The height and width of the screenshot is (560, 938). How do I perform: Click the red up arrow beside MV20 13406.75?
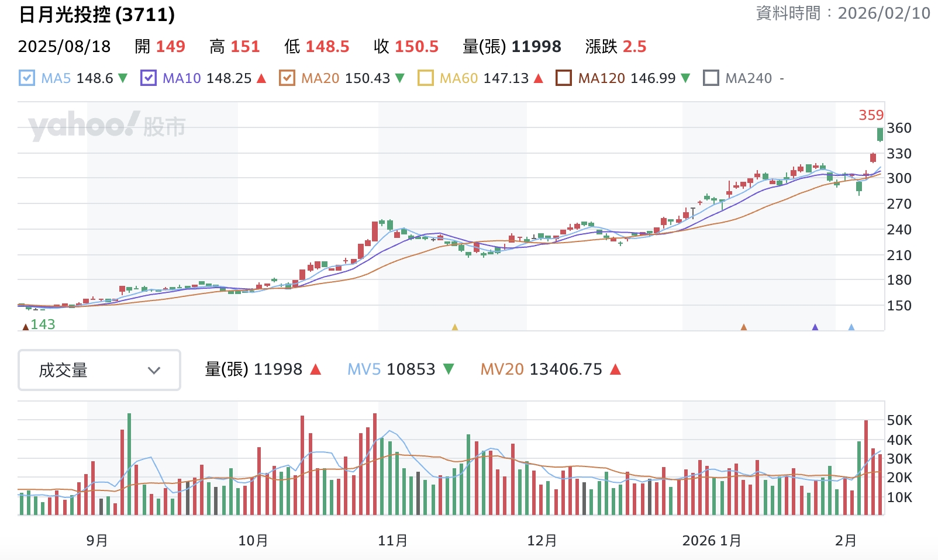[615, 369]
